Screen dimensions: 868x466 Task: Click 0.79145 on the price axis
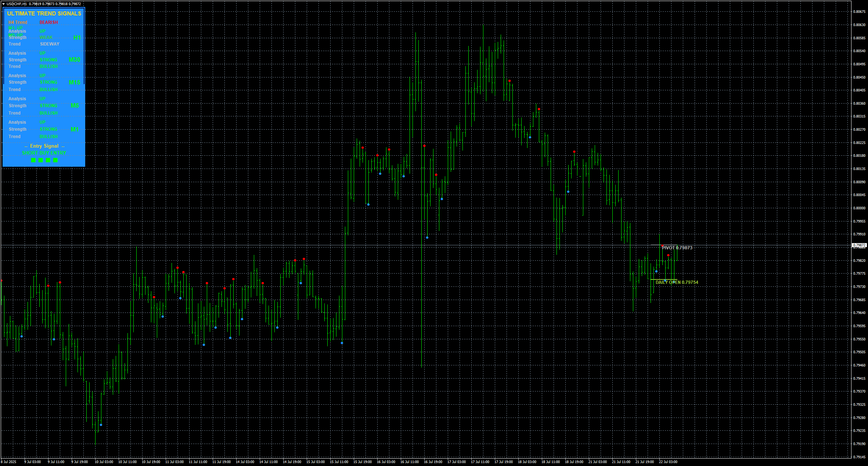(x=860, y=457)
